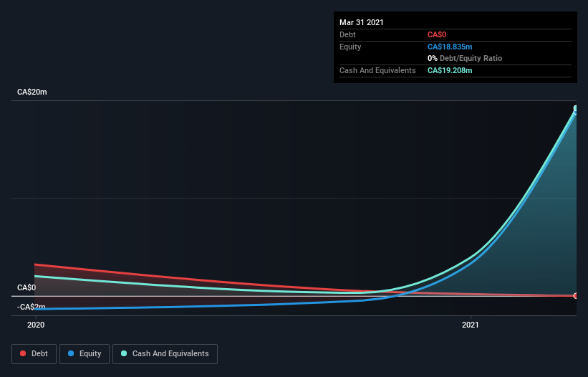Click the Cash And Equivalents tooltip row label
Viewport: 588px width, 377px height.
pyautogui.click(x=377, y=70)
